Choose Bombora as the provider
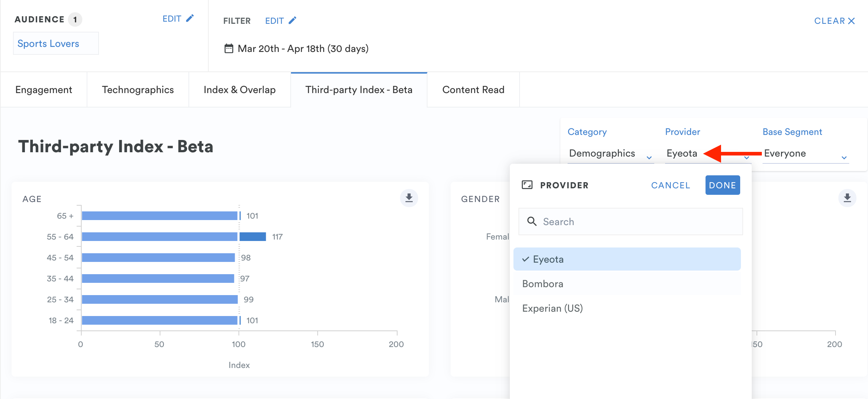868x399 pixels. tap(627, 284)
